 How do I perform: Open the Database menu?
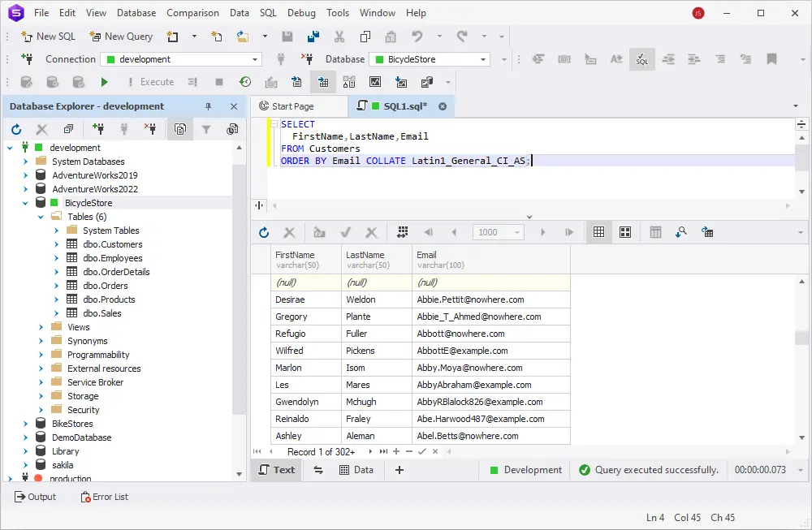[136, 13]
